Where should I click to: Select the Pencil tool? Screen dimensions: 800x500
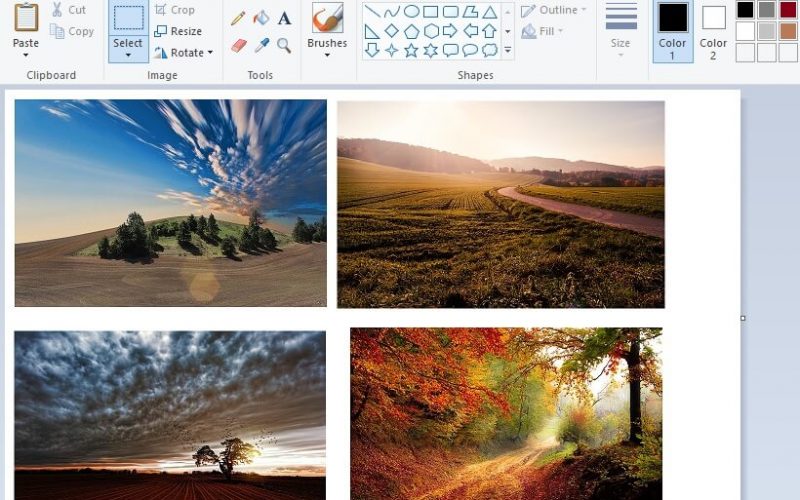238,18
